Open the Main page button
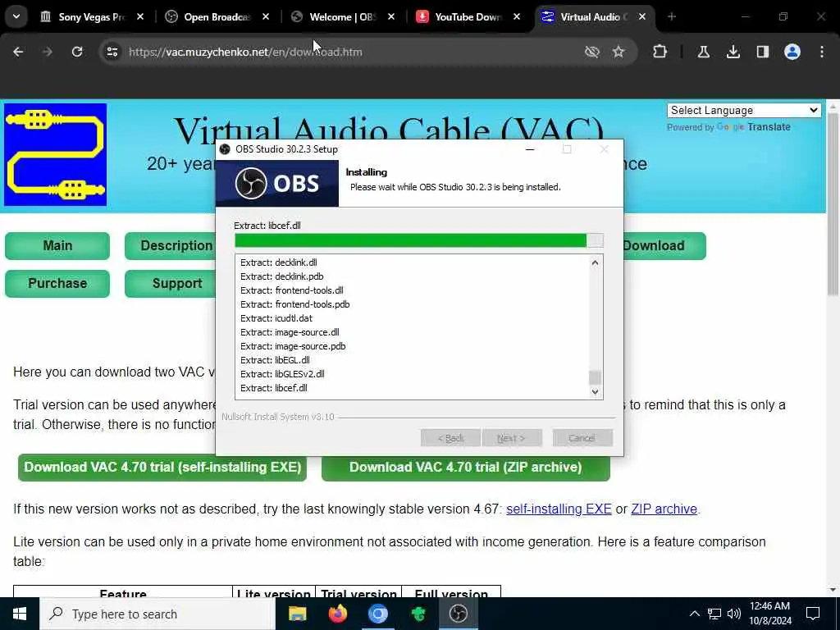 [57, 246]
